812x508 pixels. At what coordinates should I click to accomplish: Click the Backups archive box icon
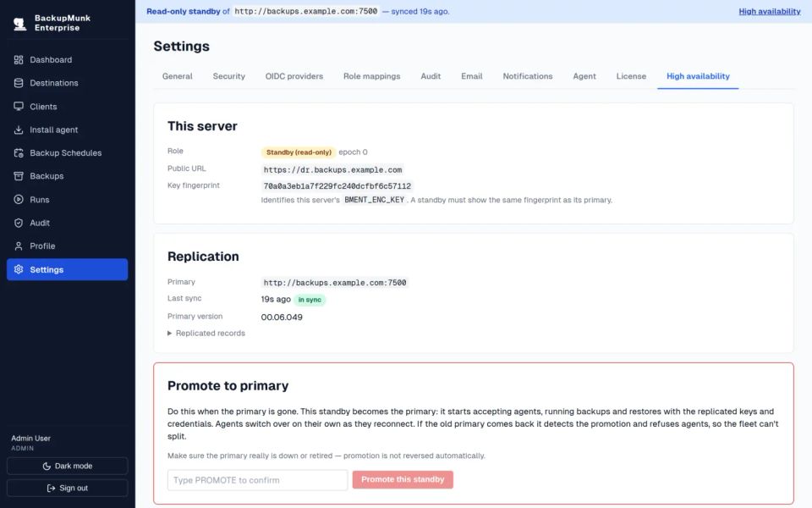(19, 176)
